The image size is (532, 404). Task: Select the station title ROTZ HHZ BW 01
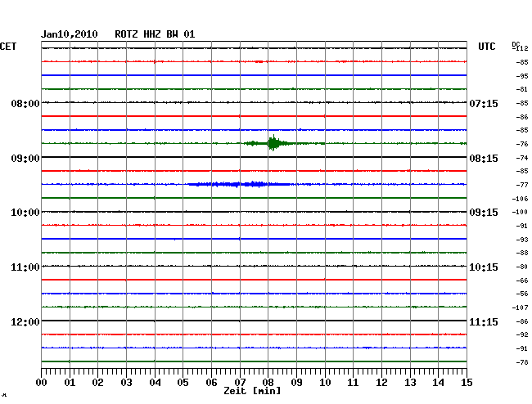tap(155, 34)
